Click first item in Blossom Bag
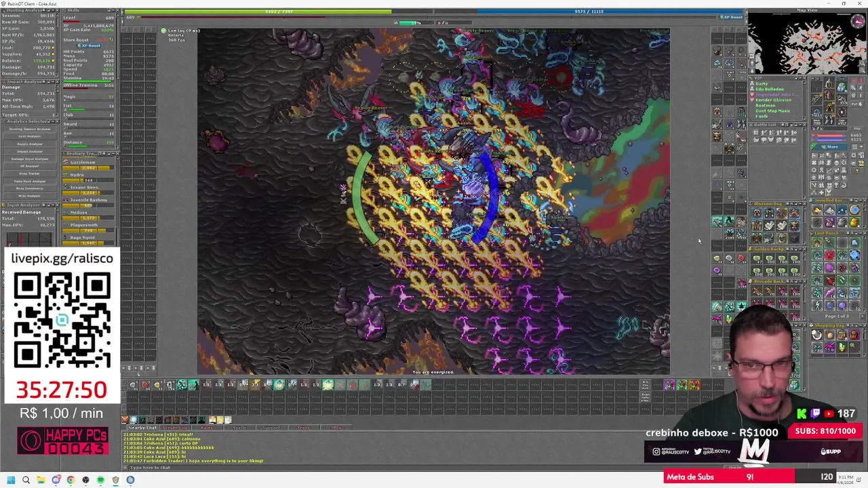The image size is (868, 488). (757, 213)
